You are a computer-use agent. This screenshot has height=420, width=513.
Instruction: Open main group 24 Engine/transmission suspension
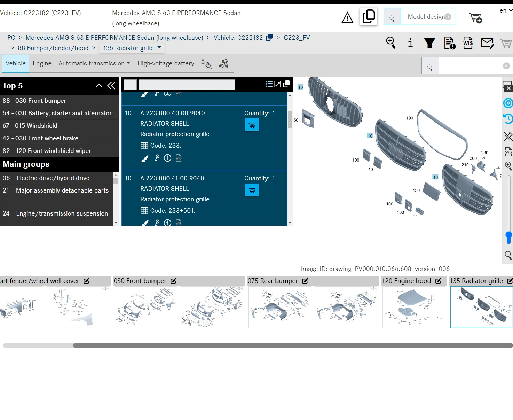(57, 213)
